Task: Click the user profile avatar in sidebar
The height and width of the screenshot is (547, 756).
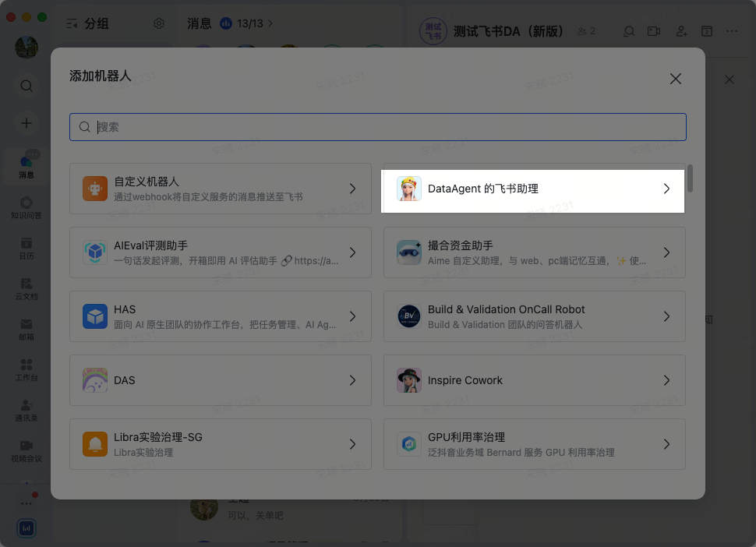Action: click(x=26, y=48)
